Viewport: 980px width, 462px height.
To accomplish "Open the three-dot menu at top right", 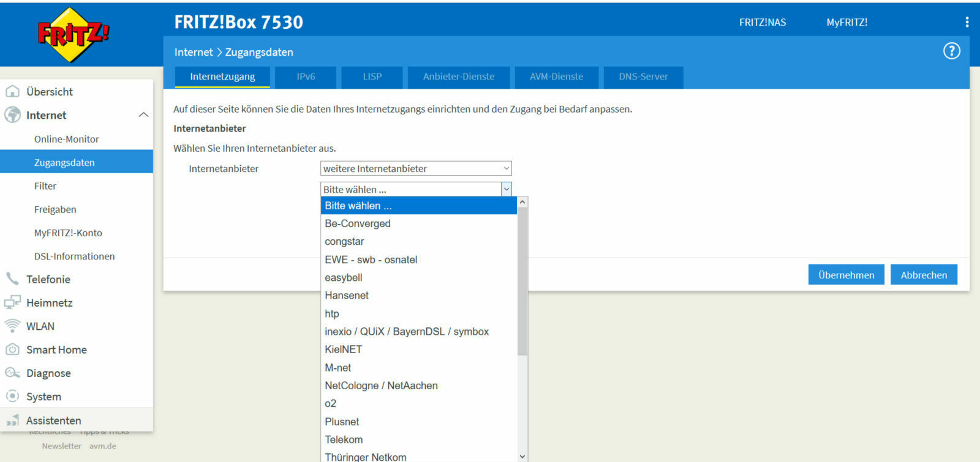I will 967,22.
